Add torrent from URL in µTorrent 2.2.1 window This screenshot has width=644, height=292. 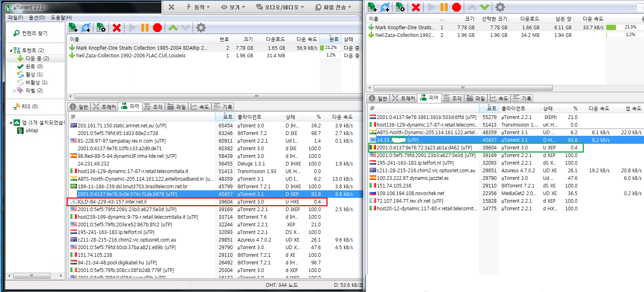(86, 28)
